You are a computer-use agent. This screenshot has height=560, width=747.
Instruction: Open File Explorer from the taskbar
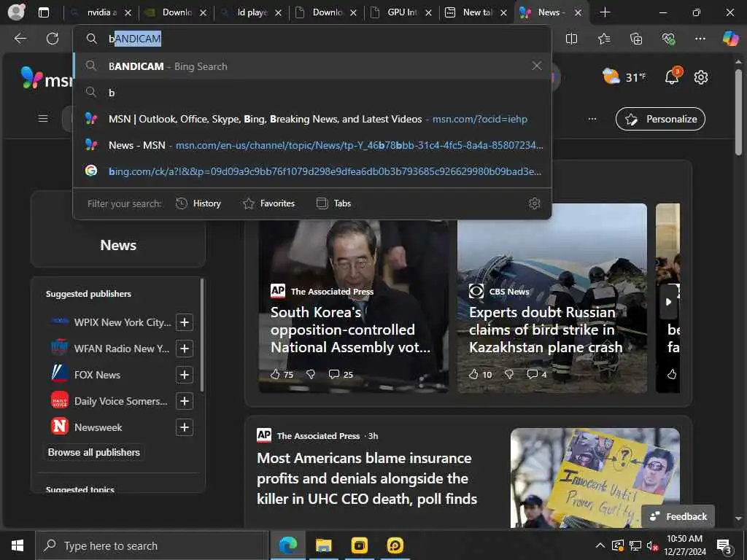click(x=323, y=545)
